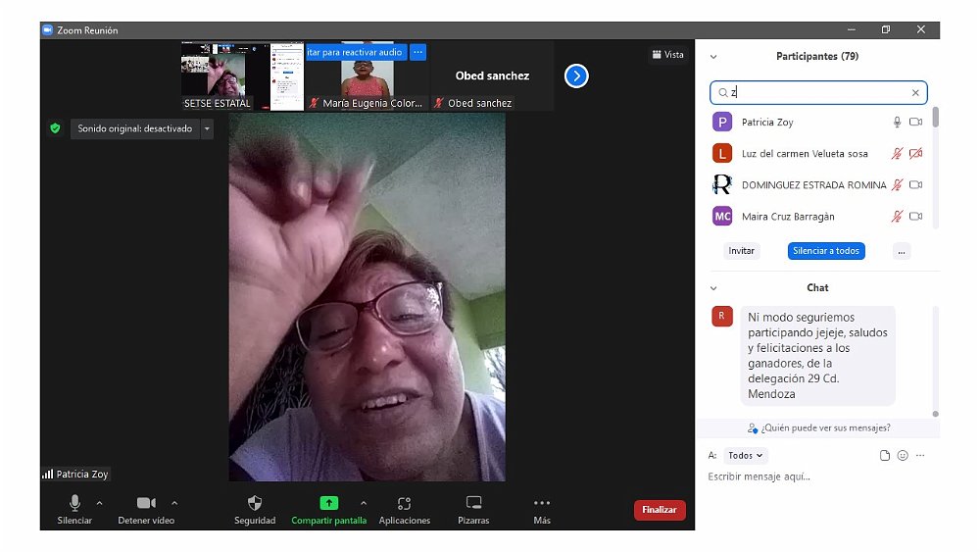Open the emoji picker in chat
Image resolution: width=980 pixels, height=552 pixels.
903,456
